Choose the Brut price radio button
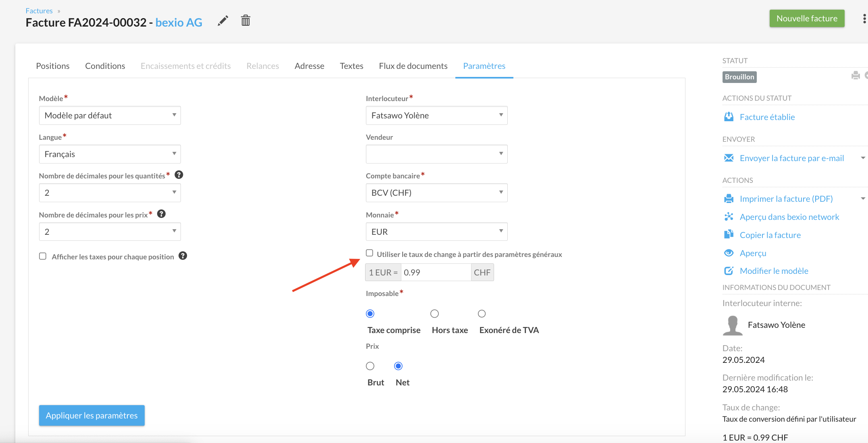 [x=370, y=366]
